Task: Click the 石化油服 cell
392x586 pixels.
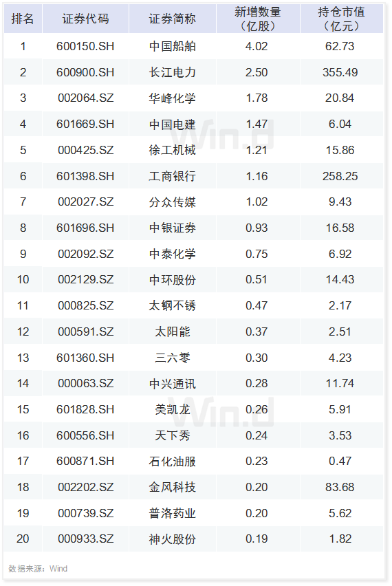Action: coord(172,462)
